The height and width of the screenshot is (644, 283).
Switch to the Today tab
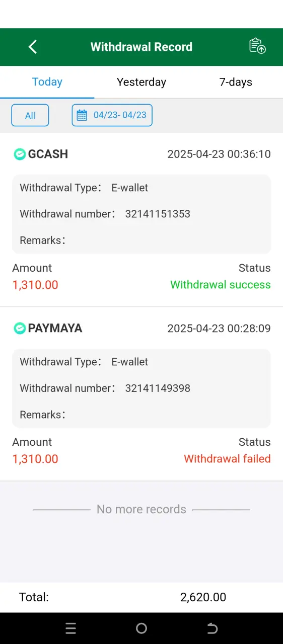[x=47, y=82]
